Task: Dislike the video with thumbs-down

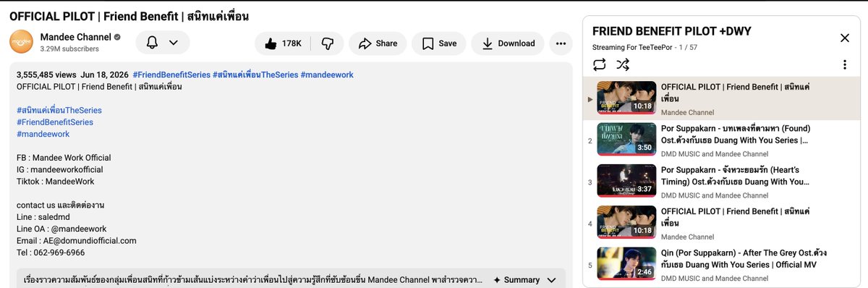Action: coord(327,43)
